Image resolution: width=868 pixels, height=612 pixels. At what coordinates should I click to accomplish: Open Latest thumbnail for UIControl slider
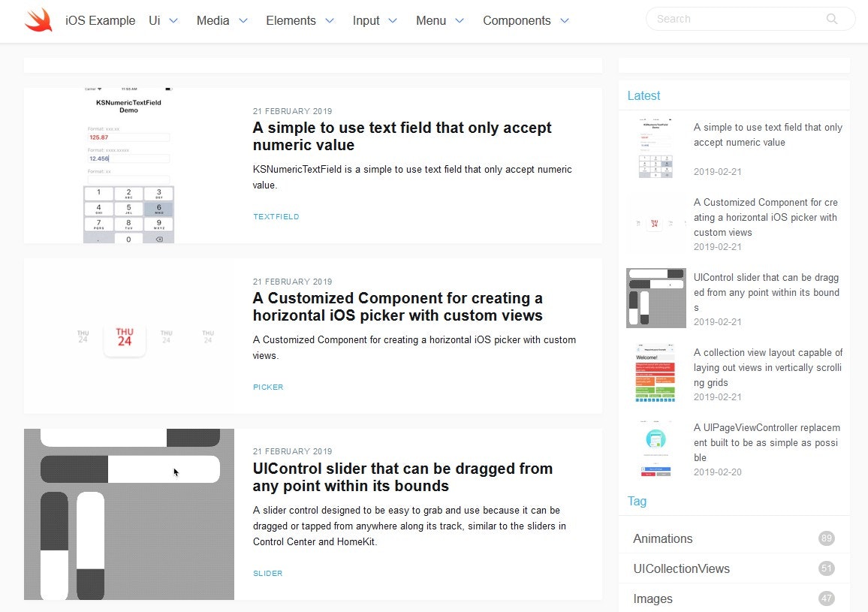click(x=656, y=298)
